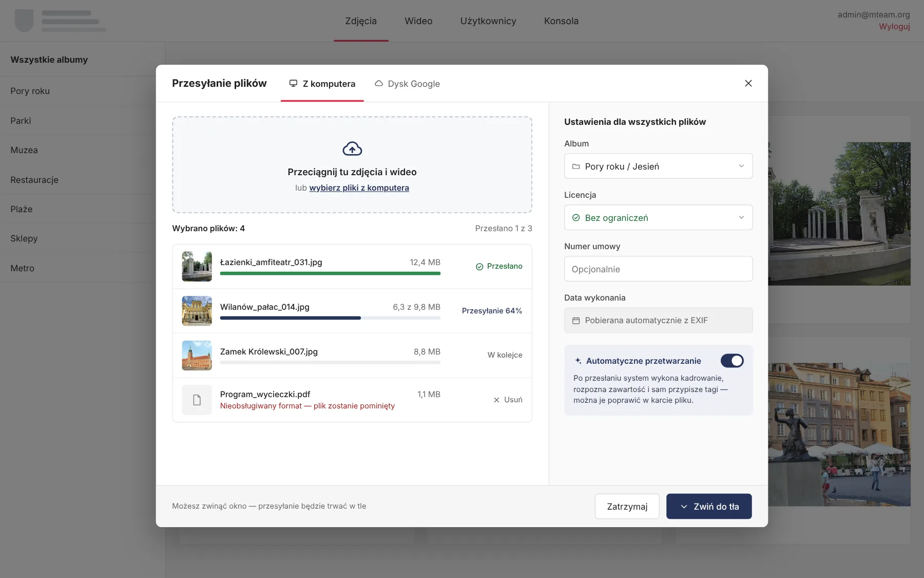924x578 pixels.
Task: Select Metro album in sidebar
Action: pos(82,268)
